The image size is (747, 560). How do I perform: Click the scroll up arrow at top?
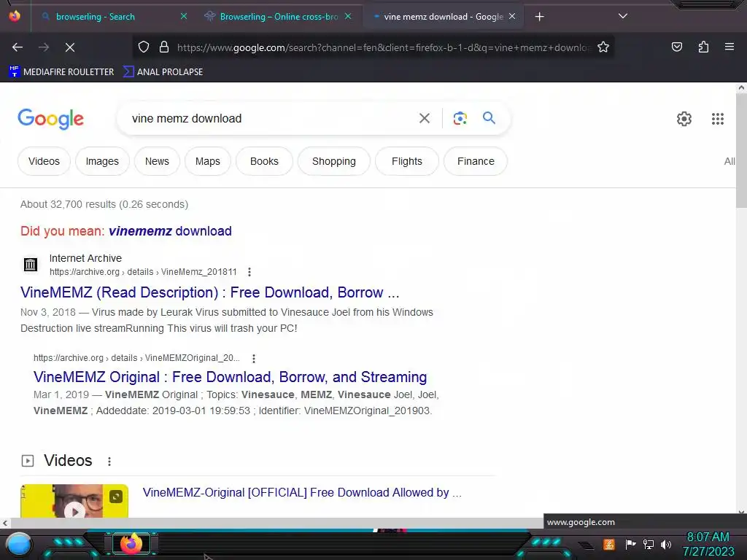(x=741, y=87)
